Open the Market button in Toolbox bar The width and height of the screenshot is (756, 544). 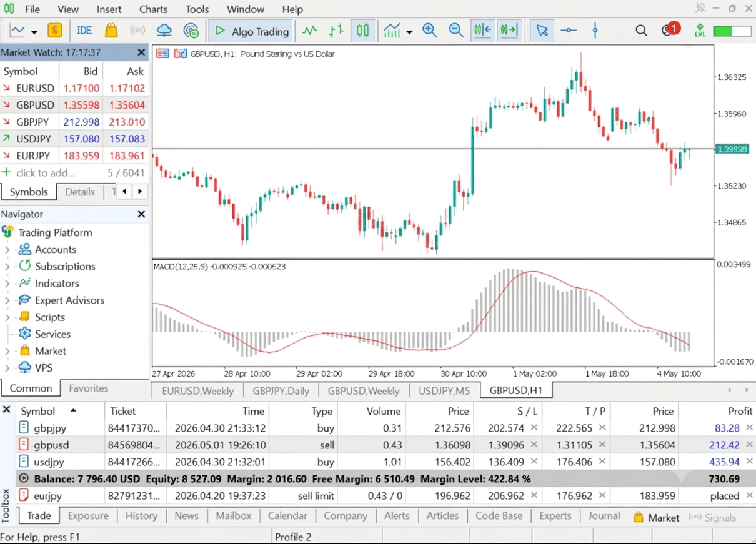[x=656, y=517]
